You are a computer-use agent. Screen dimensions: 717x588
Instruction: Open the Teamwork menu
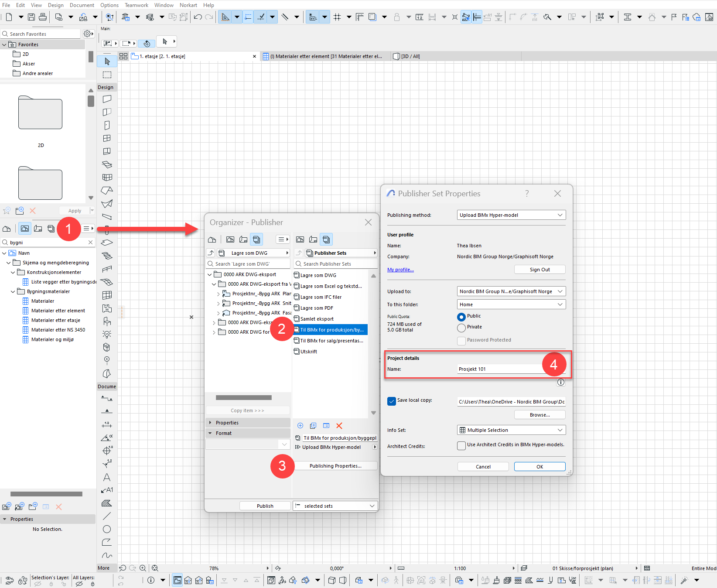137,5
